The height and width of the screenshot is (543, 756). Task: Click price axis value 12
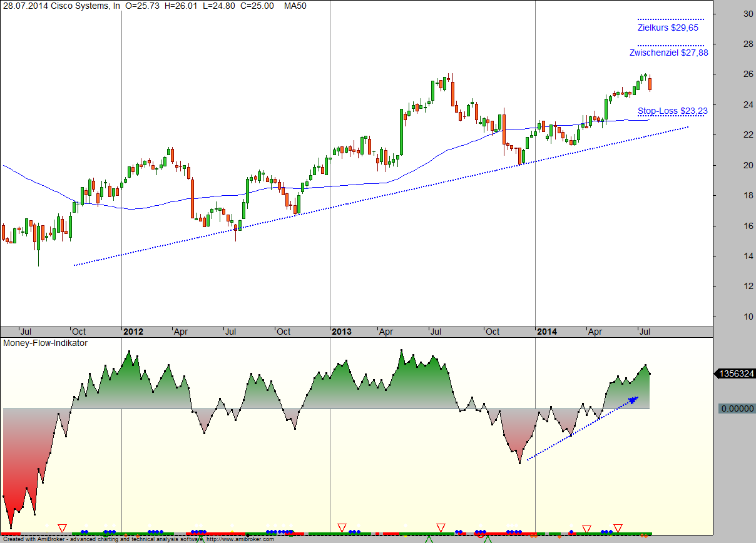pos(748,286)
